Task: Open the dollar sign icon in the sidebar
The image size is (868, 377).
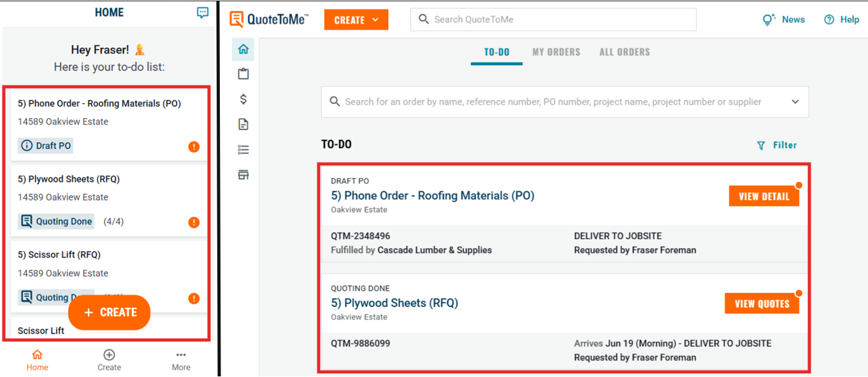Action: point(243,99)
